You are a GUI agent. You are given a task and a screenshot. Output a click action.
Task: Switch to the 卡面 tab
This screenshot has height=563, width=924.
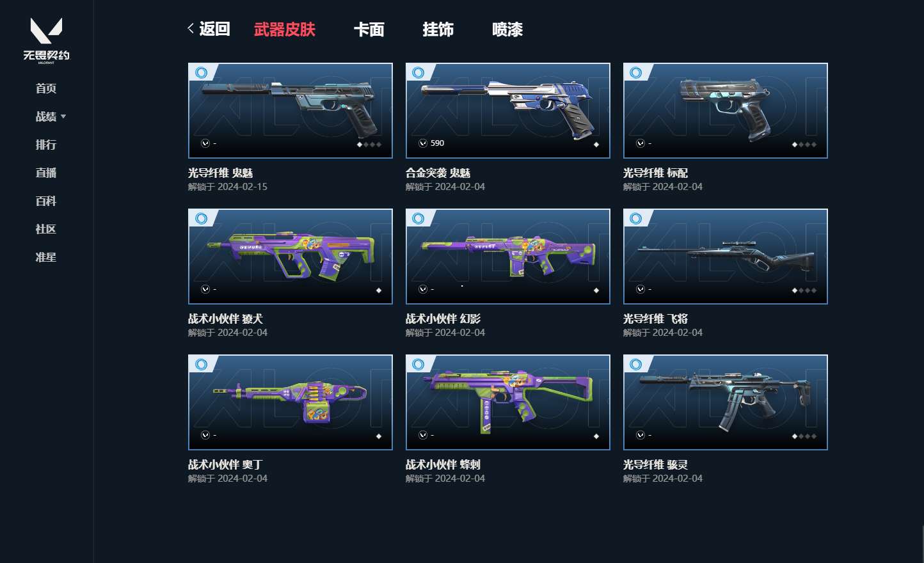click(x=369, y=29)
